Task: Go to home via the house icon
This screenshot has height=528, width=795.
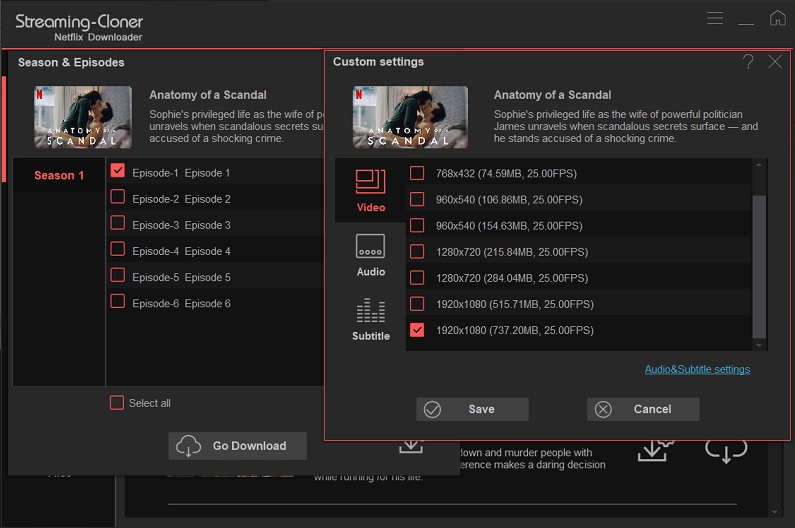Action: [x=777, y=18]
